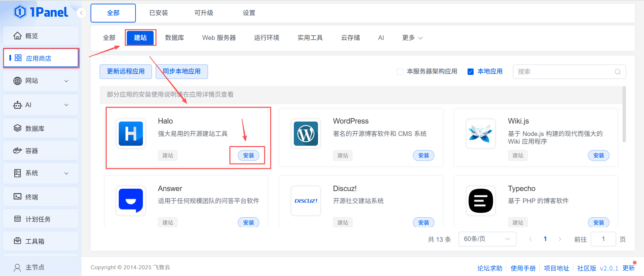This screenshot has height=276, width=644.
Task: Click the 系统 server icon
Action: click(x=17, y=173)
